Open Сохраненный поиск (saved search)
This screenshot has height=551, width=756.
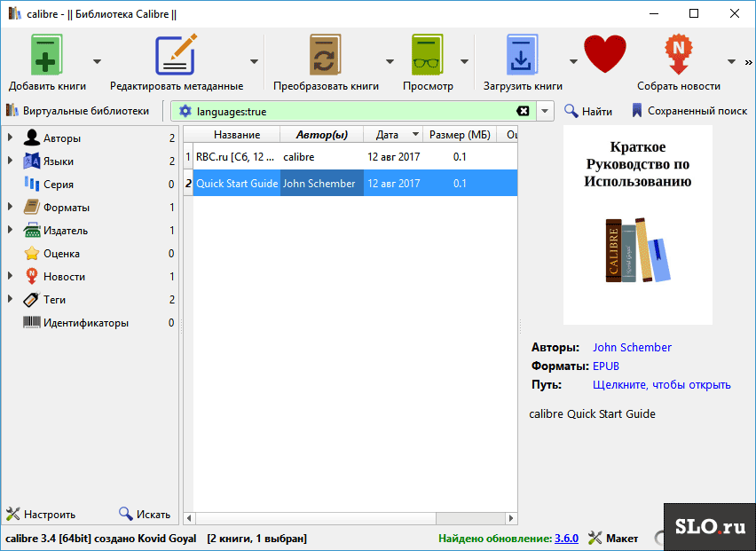(689, 111)
